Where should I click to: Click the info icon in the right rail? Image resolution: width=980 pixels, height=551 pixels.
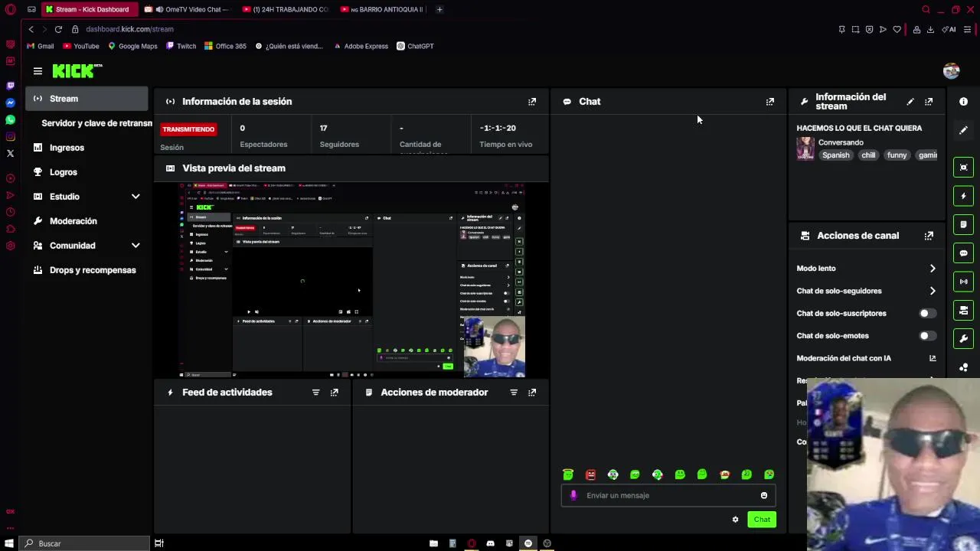(x=964, y=102)
